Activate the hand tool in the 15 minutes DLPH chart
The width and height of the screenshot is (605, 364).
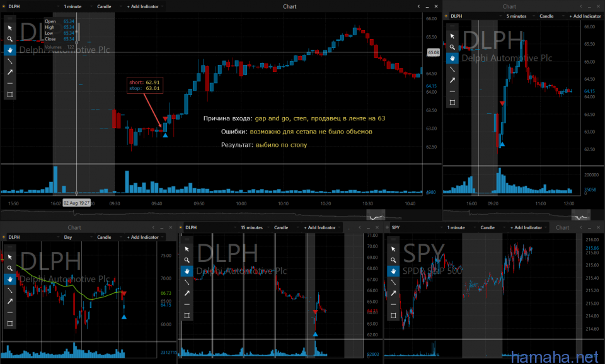pos(187,271)
